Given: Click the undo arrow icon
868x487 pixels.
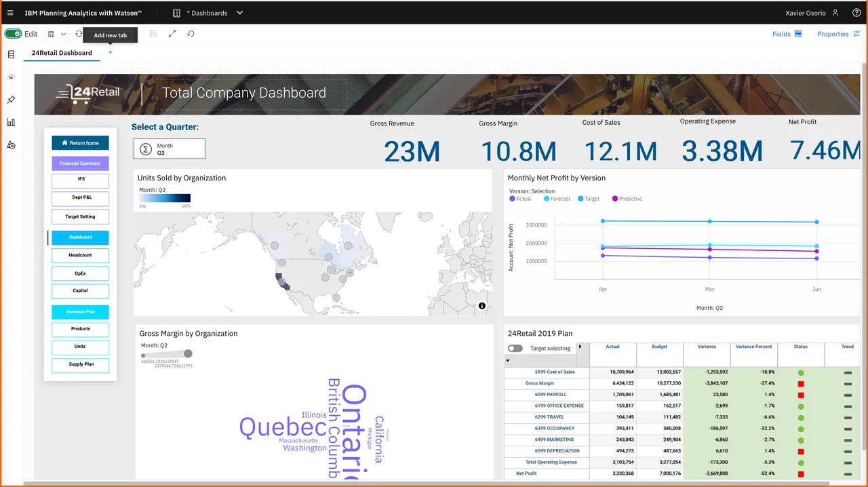Looking at the screenshot, I should [191, 34].
